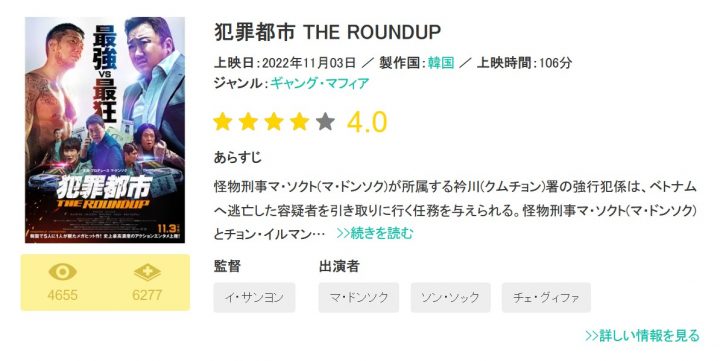The width and height of the screenshot is (720, 361).
Task: Click the 6277 clip count
Action: coord(147,295)
